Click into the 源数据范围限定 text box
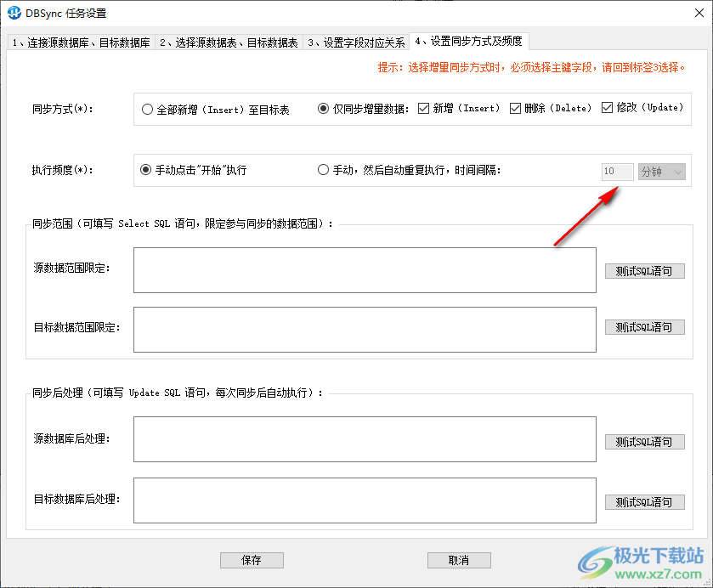 [365, 270]
